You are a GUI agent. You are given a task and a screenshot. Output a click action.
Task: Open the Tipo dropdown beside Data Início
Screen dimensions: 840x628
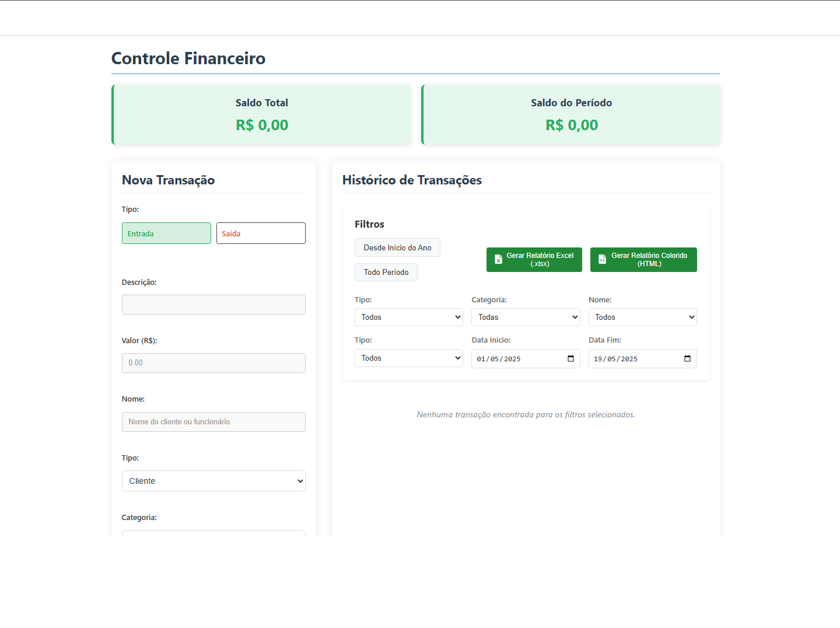click(408, 358)
